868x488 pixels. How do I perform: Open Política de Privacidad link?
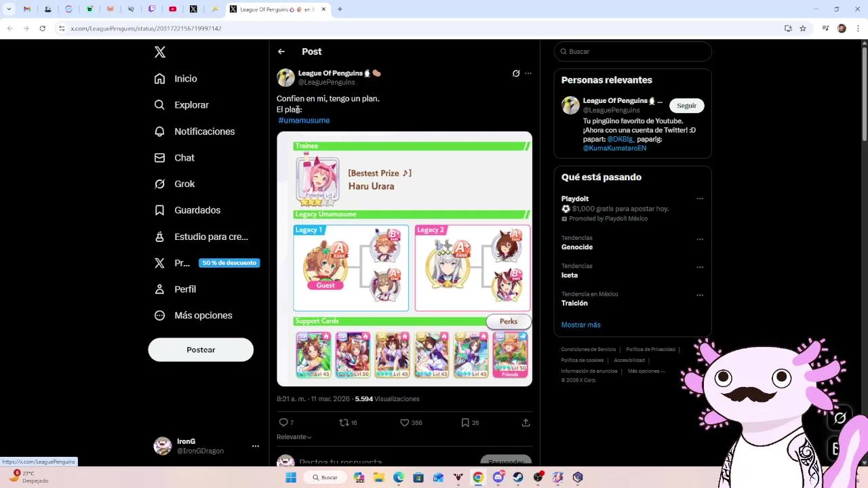tap(650, 350)
